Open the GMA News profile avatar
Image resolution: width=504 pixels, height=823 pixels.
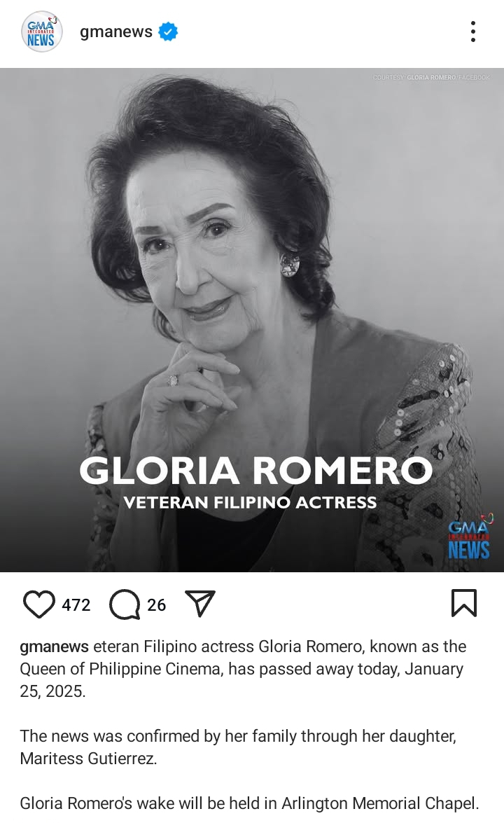[41, 32]
